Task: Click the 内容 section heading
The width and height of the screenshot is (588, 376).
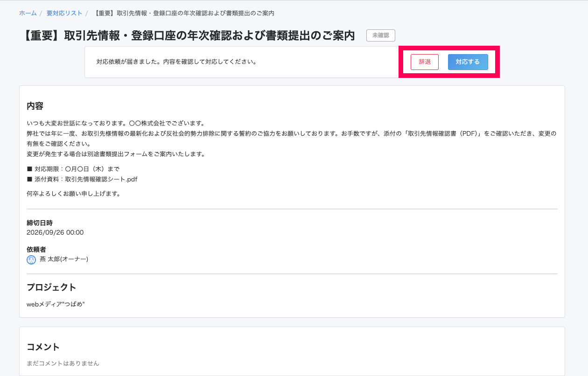Action: click(x=35, y=106)
